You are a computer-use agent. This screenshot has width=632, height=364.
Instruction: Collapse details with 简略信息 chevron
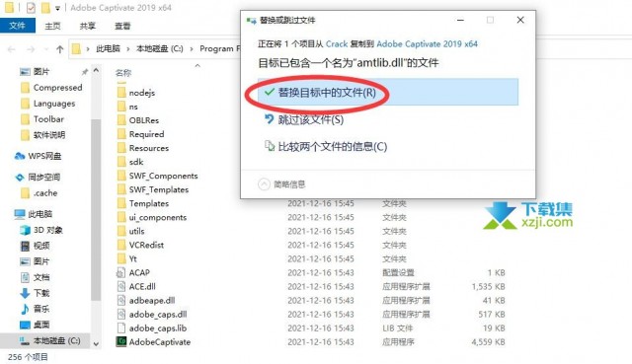coord(264,184)
